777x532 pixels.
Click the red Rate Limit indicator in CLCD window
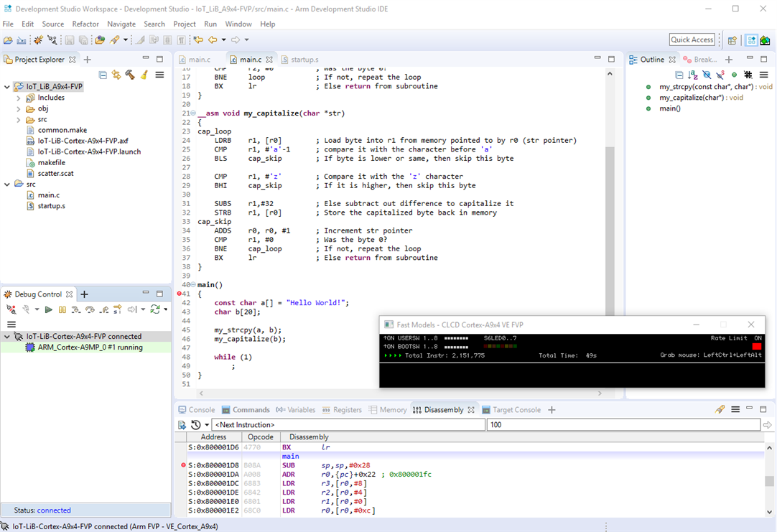click(757, 347)
